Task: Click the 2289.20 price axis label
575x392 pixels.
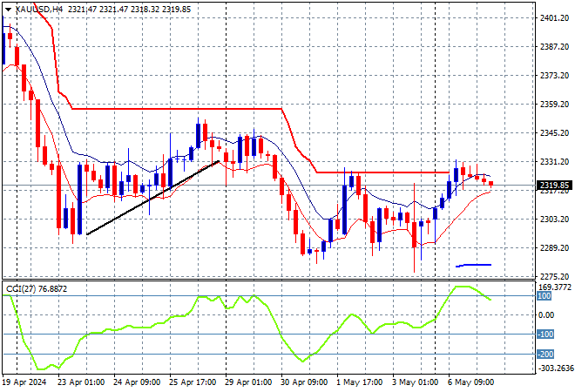Action: pyautogui.click(x=554, y=248)
